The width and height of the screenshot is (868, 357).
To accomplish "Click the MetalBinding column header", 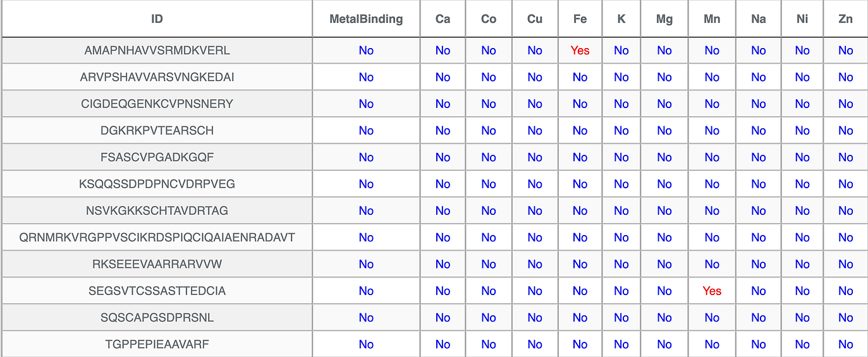I will coord(366,19).
